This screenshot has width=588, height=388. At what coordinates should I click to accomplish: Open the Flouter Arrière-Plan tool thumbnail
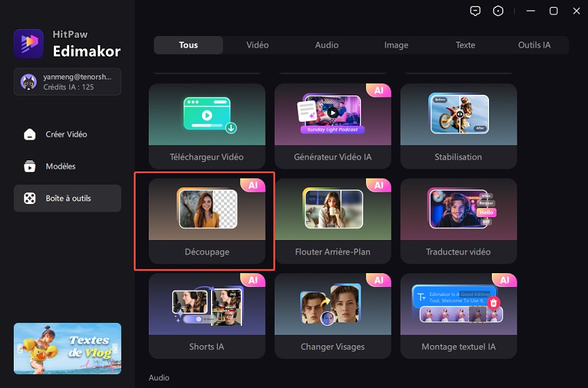pyautogui.click(x=333, y=209)
